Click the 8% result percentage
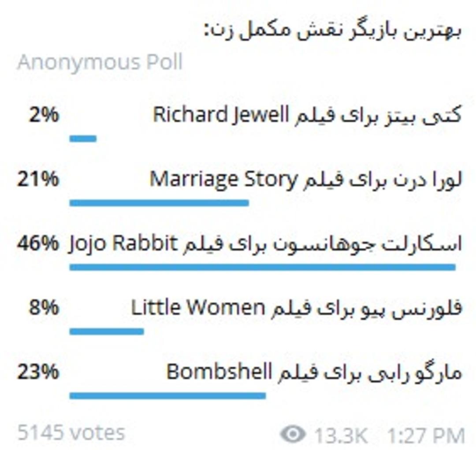This screenshot has height=450, width=476. (x=44, y=307)
